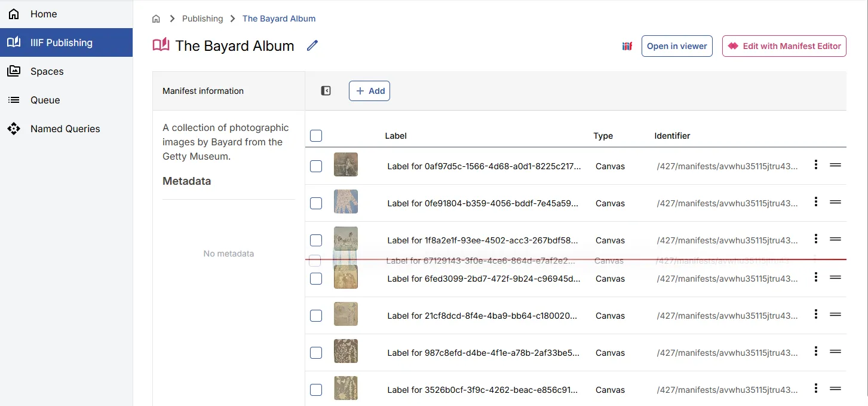This screenshot has height=406, width=868.
Task: Click the Publishing breadcrumb link
Action: point(203,19)
